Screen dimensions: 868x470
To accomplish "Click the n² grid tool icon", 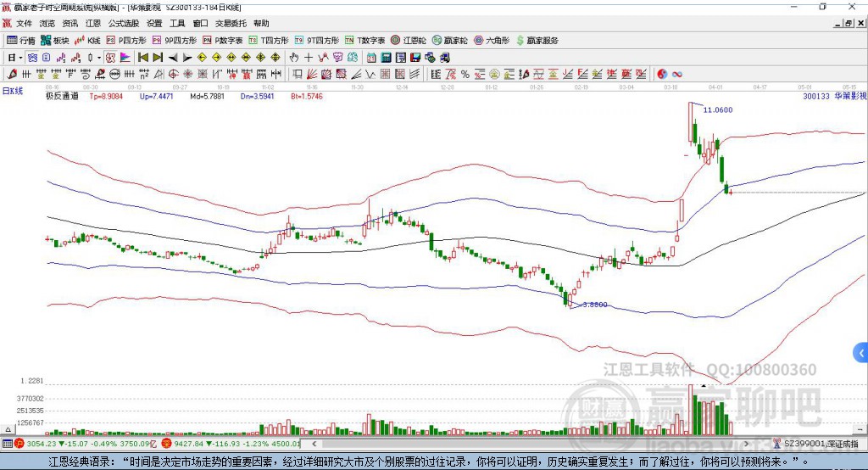I will click(144, 75).
